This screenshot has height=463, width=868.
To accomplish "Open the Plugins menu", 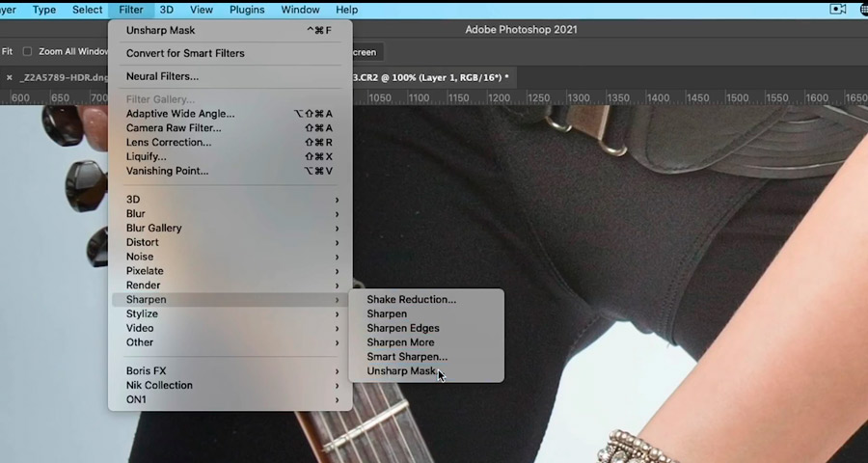I will point(247,10).
